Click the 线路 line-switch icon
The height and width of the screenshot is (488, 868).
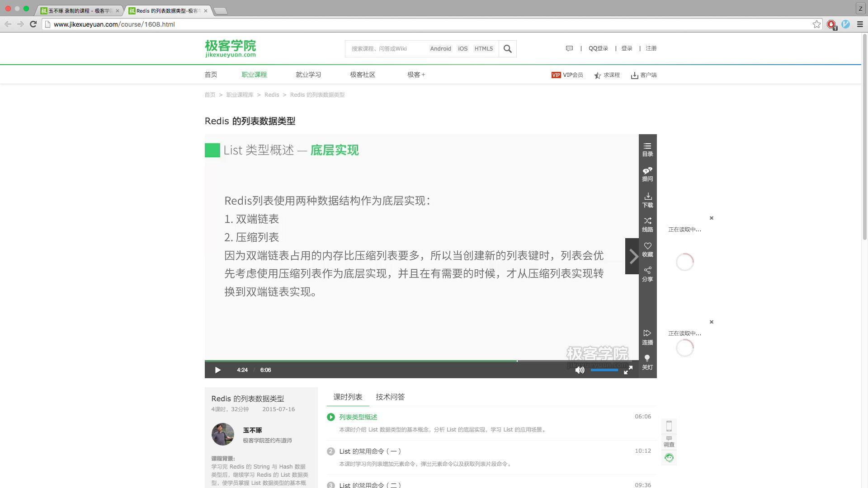[x=647, y=224]
